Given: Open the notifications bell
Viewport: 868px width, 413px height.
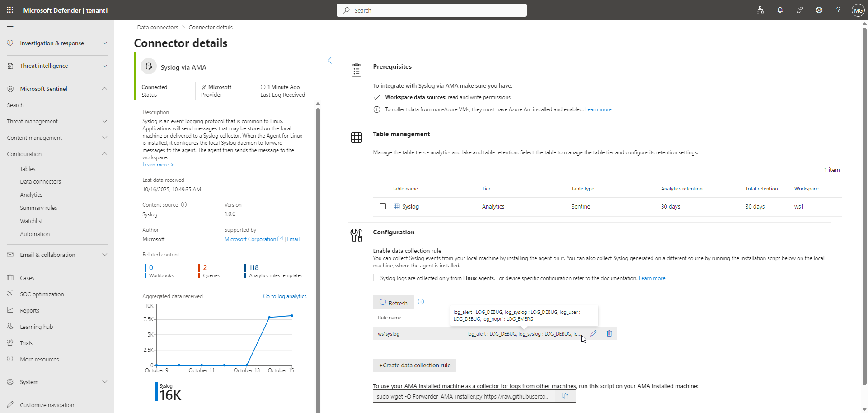Looking at the screenshot, I should 780,10.
